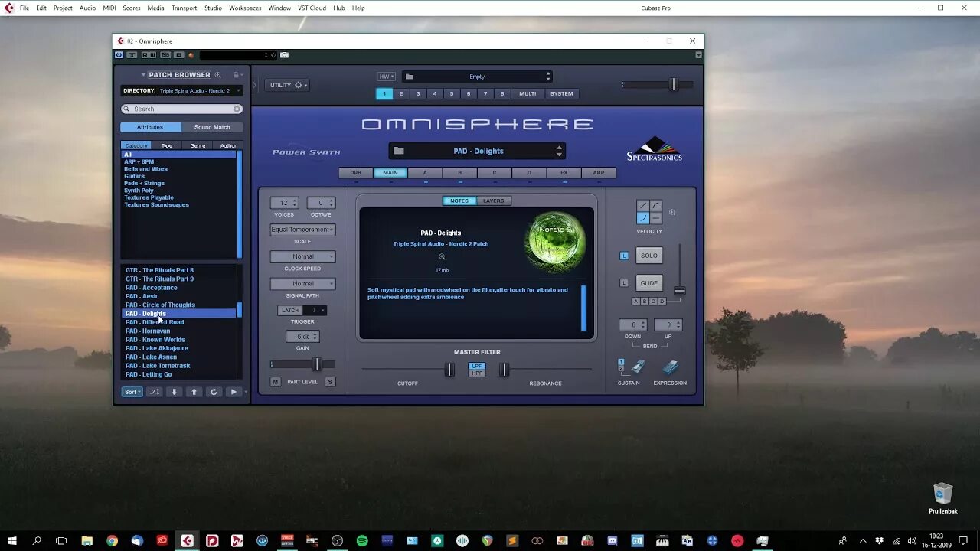Zoom the Patch Browser magnifier icon
The height and width of the screenshot is (551, 980).
pos(218,75)
